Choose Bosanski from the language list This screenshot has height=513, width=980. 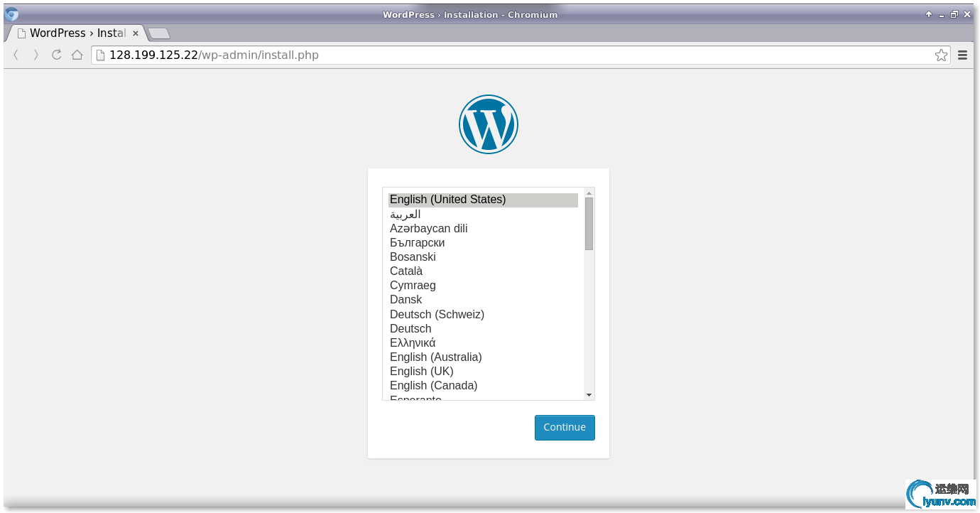tap(483, 256)
